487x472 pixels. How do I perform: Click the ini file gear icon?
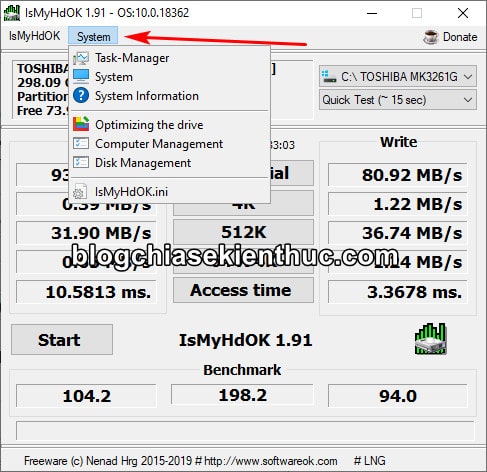click(80, 192)
